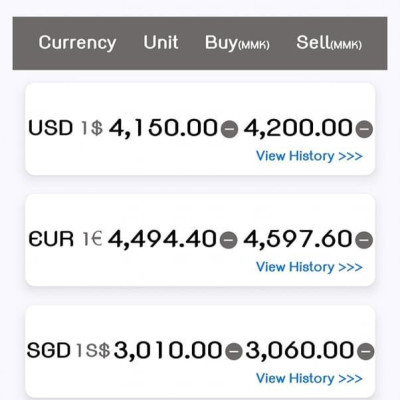Open View History for SGD
This screenshot has width=400, height=400.
pos(309,378)
